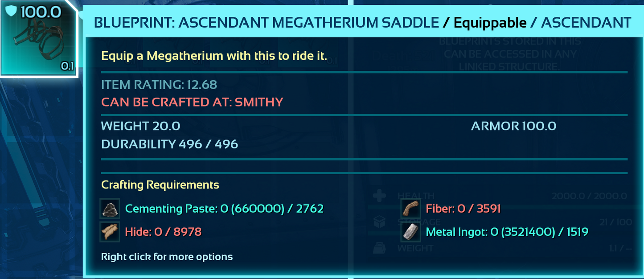Click the Armor 100.0 stat value

coord(513,126)
